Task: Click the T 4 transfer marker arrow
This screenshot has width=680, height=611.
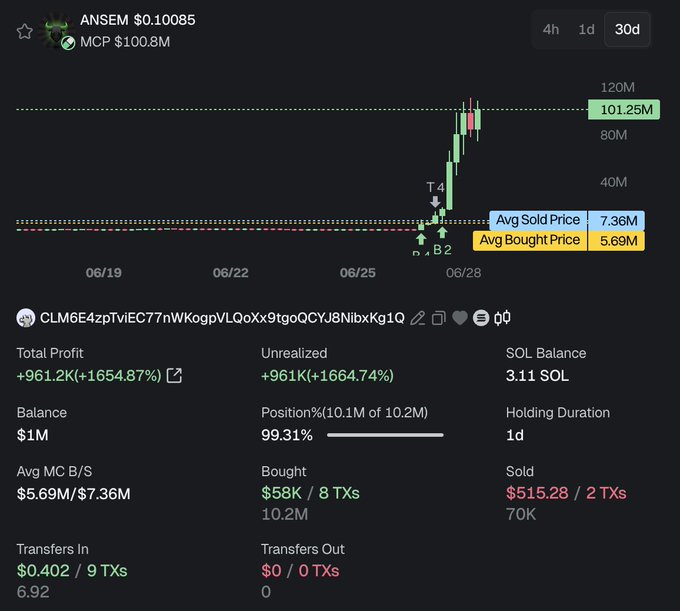Action: [x=435, y=202]
